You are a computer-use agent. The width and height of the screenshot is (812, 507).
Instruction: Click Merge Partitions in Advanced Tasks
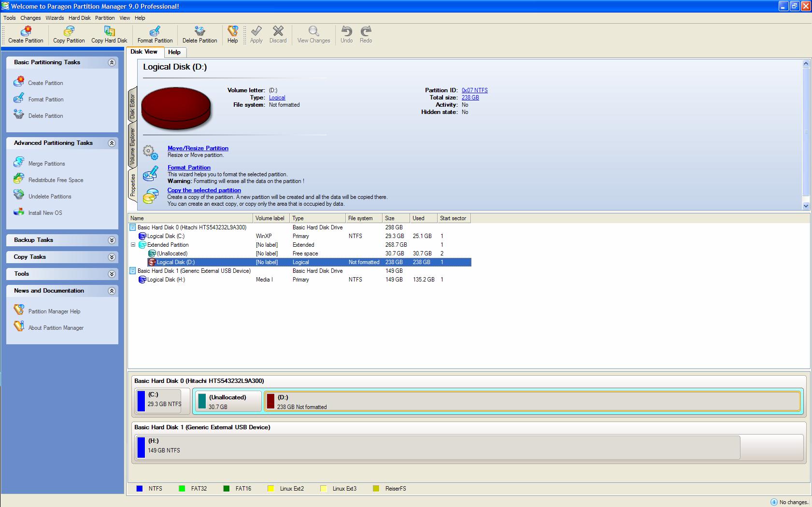tap(46, 164)
